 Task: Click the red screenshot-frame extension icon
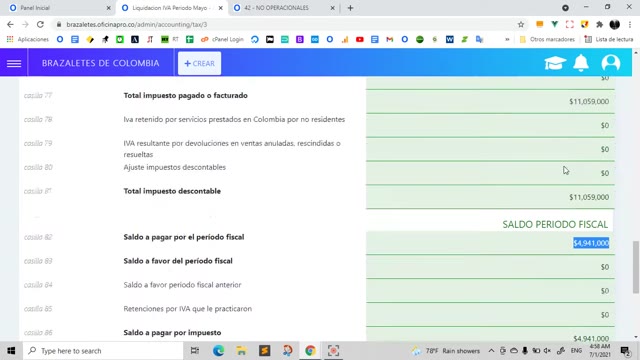pyautogui.click(x=569, y=24)
